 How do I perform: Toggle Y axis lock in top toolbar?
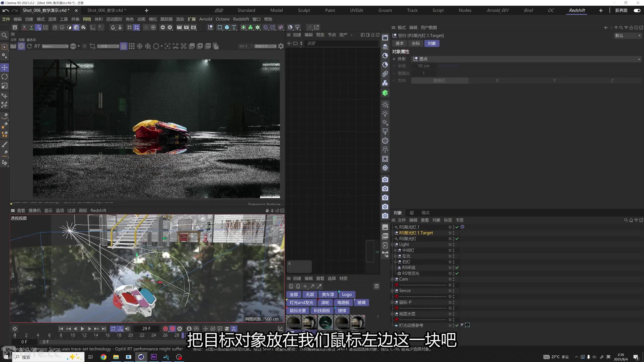coord(31,27)
